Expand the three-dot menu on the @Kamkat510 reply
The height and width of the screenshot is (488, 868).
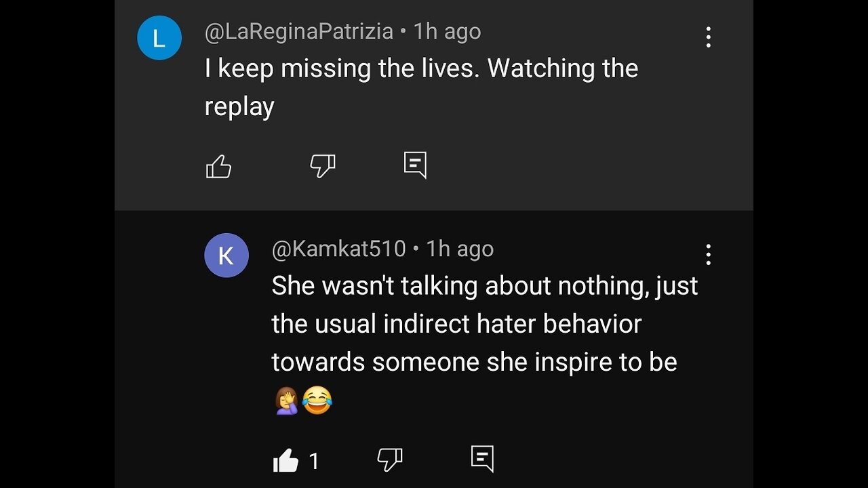(x=708, y=255)
